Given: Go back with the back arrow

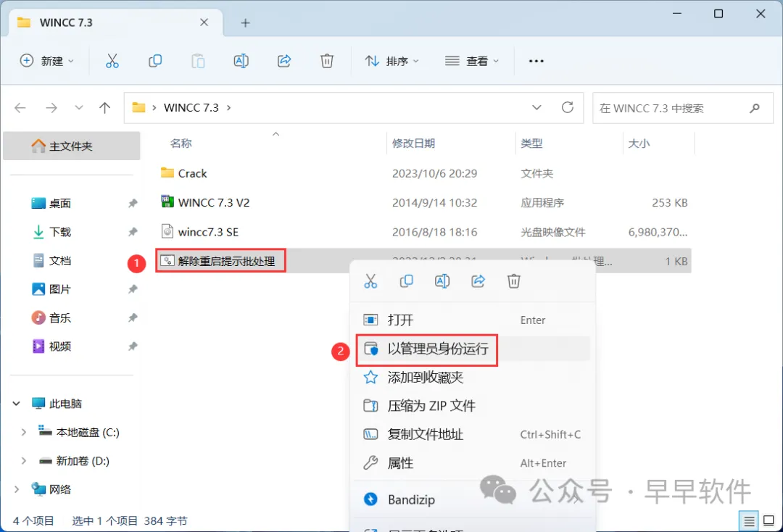Looking at the screenshot, I should [x=20, y=108].
